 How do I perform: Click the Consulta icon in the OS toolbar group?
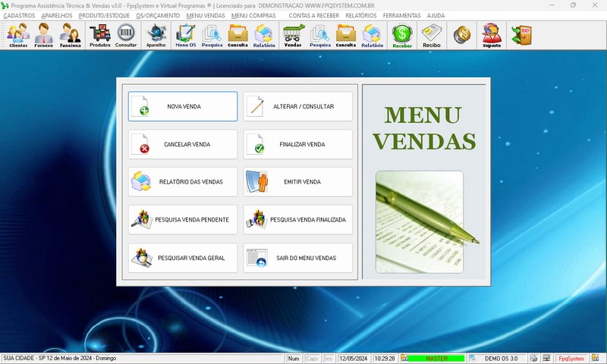pos(237,35)
